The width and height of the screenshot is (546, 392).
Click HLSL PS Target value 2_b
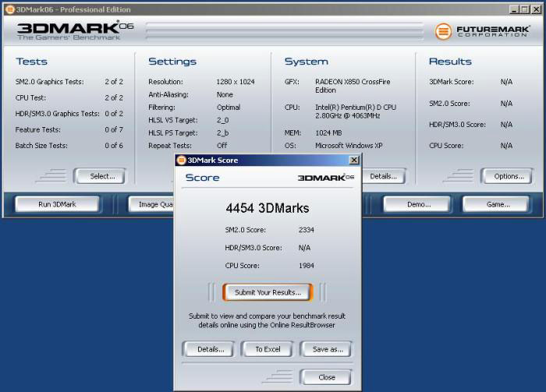tap(223, 132)
